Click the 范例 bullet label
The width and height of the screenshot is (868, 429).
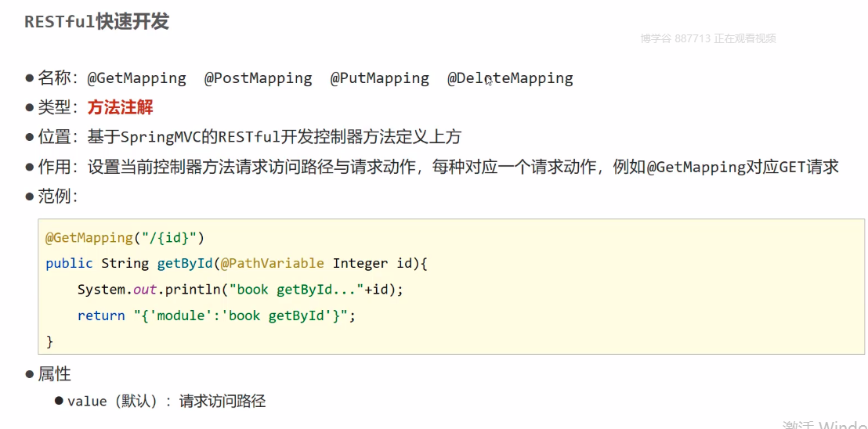click(x=56, y=196)
